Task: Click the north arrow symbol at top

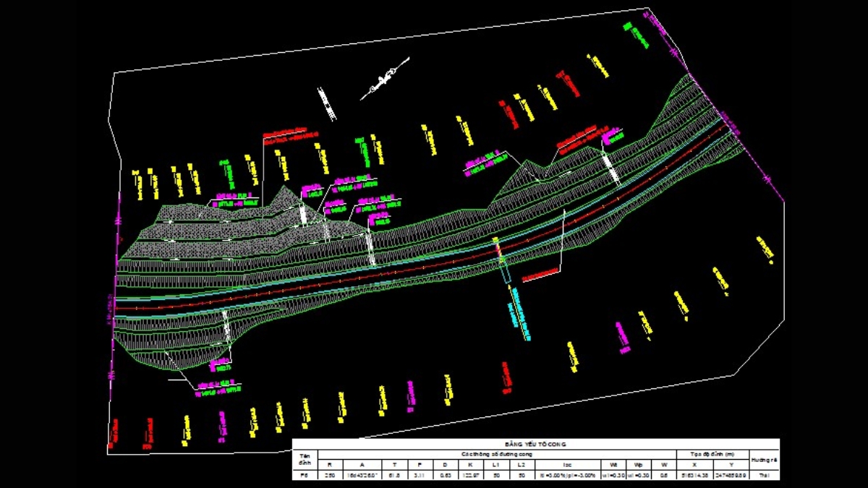Action: [383, 82]
